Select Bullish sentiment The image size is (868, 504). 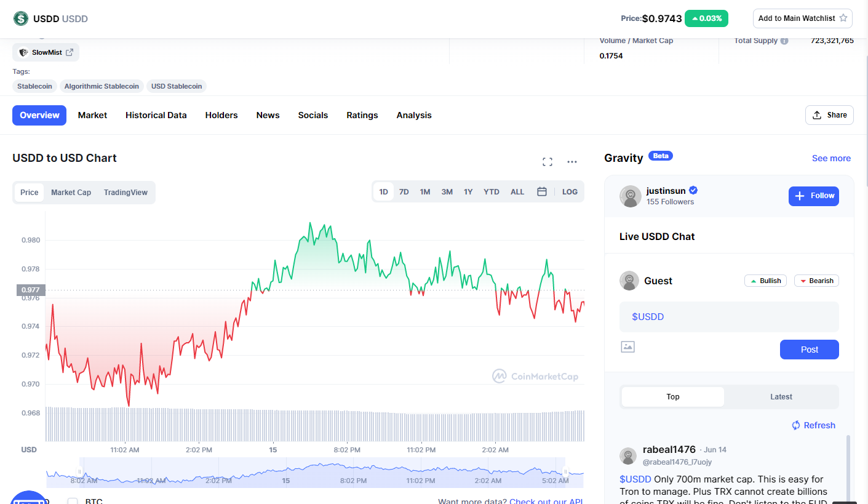tap(765, 281)
